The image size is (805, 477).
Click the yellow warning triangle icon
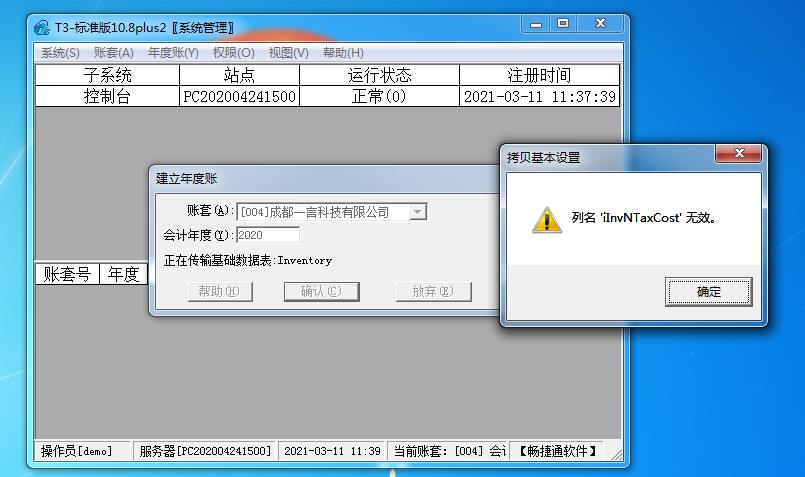click(547, 220)
